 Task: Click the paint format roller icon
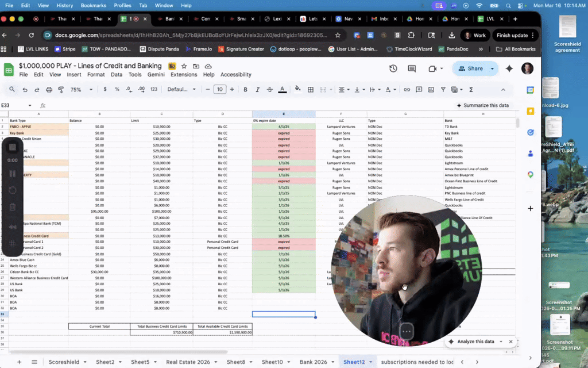(x=61, y=89)
